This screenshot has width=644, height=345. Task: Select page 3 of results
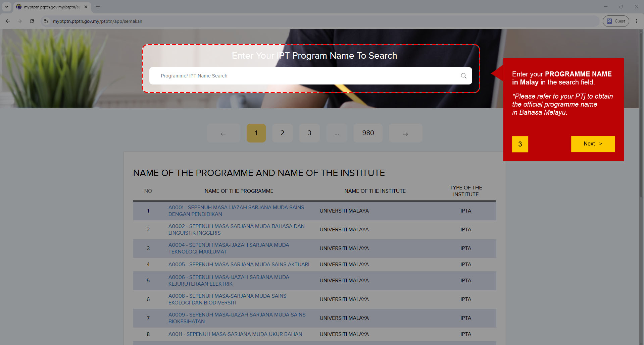tap(309, 133)
